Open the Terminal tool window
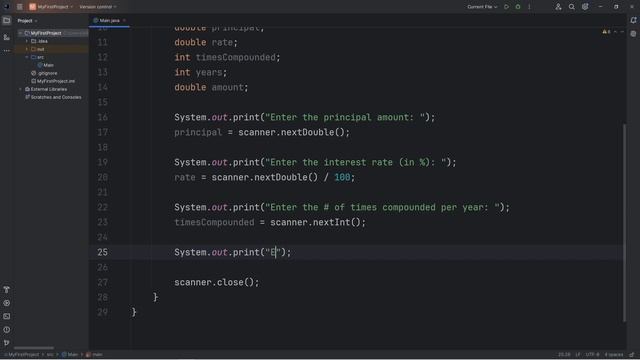The image size is (640, 360). point(7,316)
